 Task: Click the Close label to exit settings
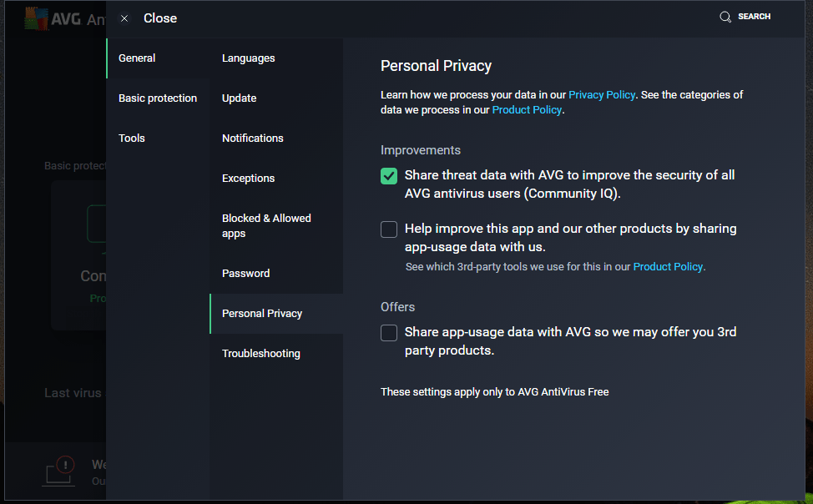click(160, 18)
